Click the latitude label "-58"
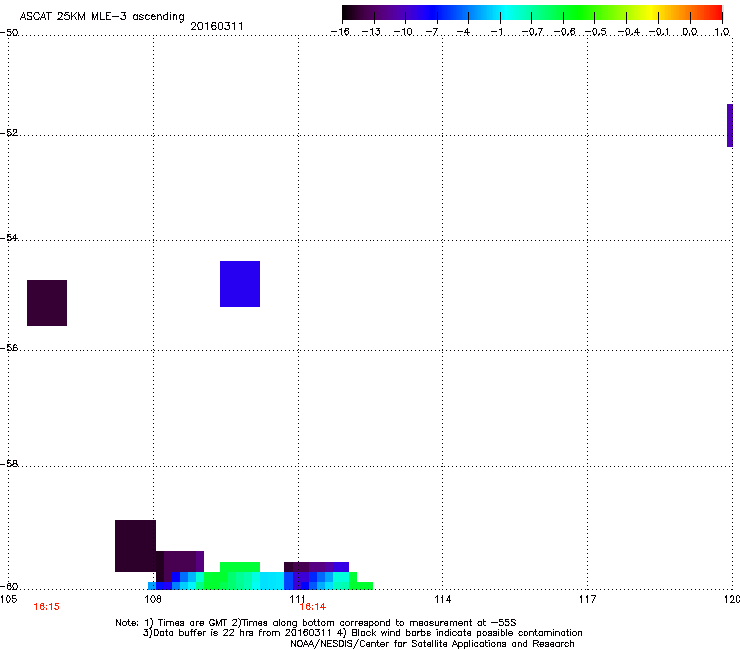 tap(9, 464)
